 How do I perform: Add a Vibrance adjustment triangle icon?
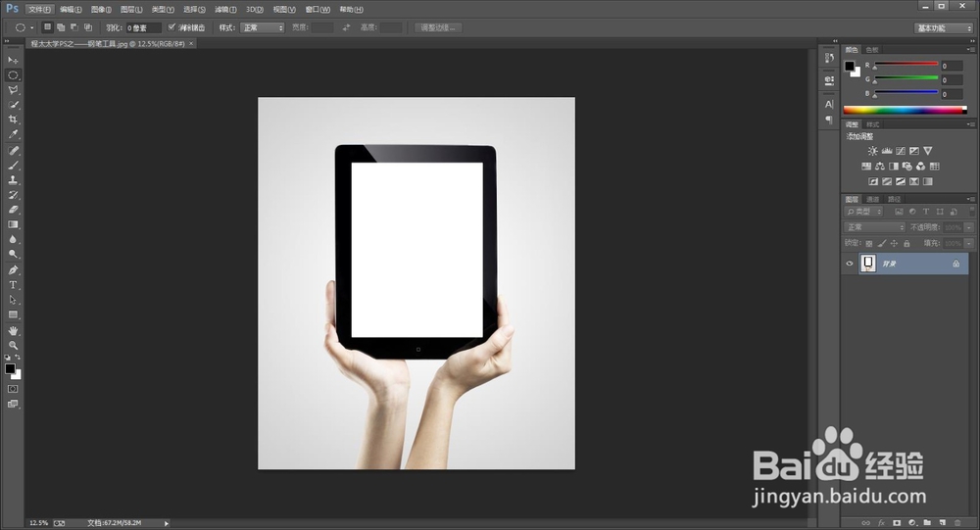click(927, 151)
